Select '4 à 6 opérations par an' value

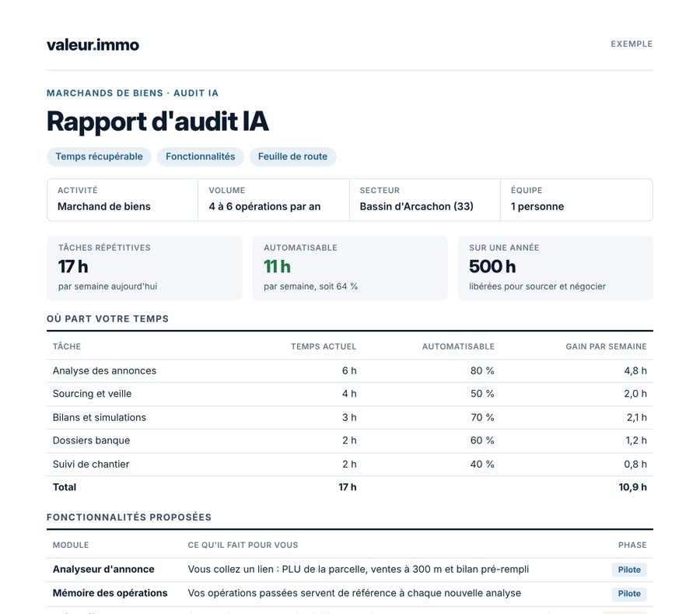coord(264,206)
